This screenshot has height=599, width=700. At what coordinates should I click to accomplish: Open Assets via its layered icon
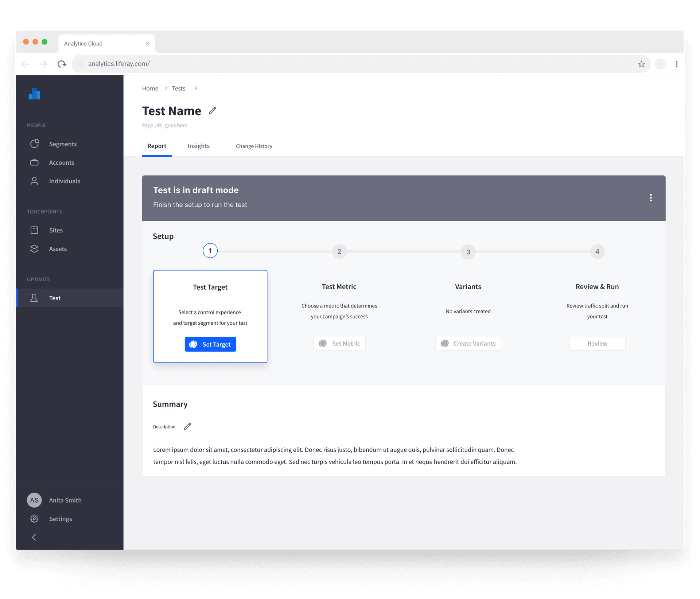(x=34, y=248)
